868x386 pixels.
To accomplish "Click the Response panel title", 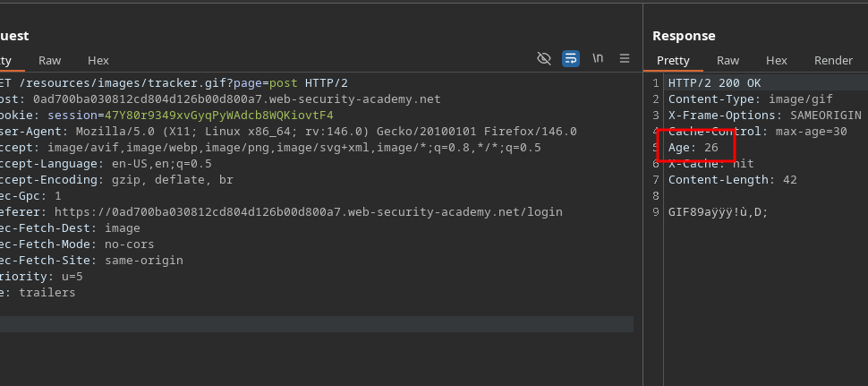I will click(x=684, y=36).
